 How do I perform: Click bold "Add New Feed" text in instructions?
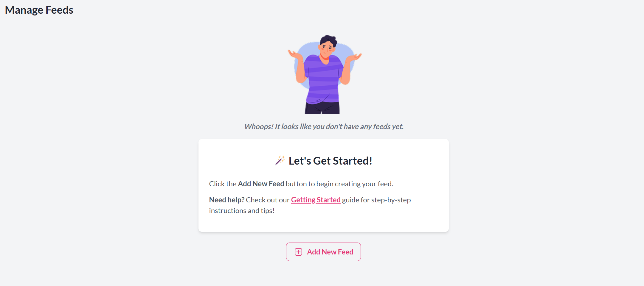tap(261, 184)
